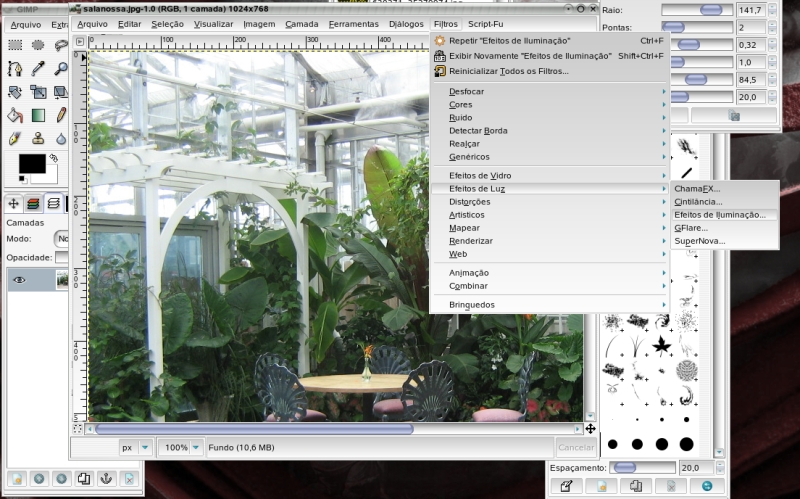Select the Bucket Fill tool

pos(15,115)
